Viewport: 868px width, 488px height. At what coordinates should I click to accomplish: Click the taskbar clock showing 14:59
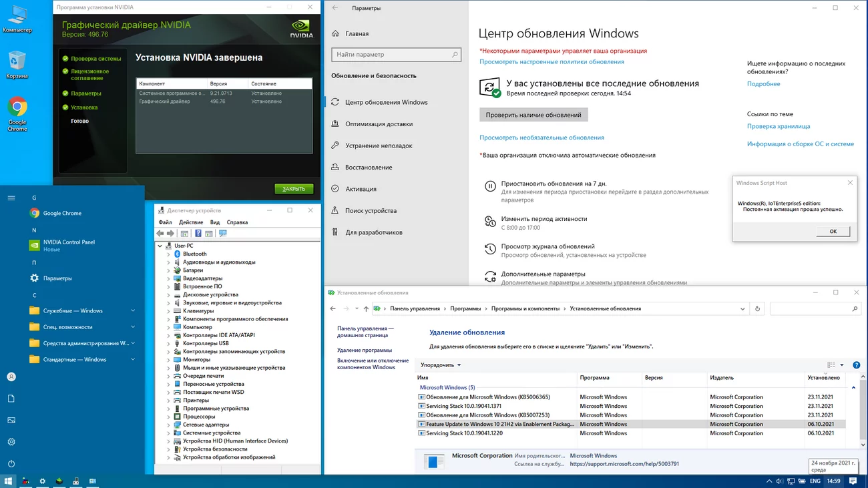(834, 481)
